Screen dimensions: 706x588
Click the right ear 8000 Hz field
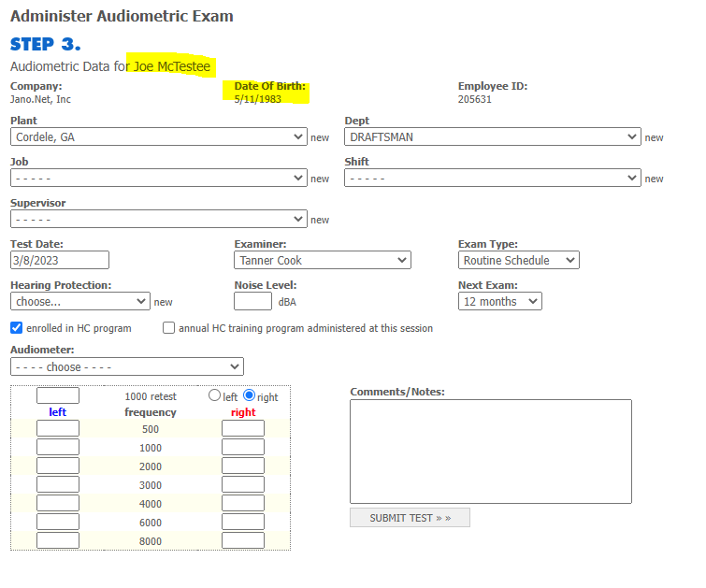click(243, 540)
